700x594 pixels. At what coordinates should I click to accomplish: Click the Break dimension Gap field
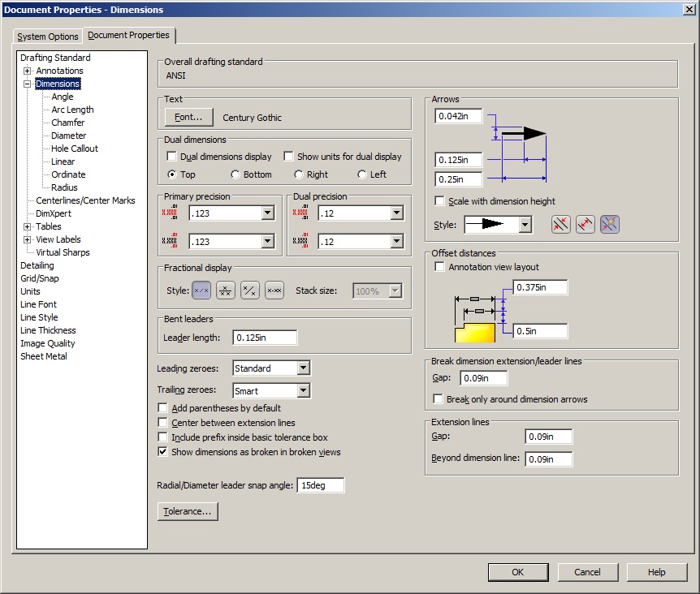click(x=483, y=378)
